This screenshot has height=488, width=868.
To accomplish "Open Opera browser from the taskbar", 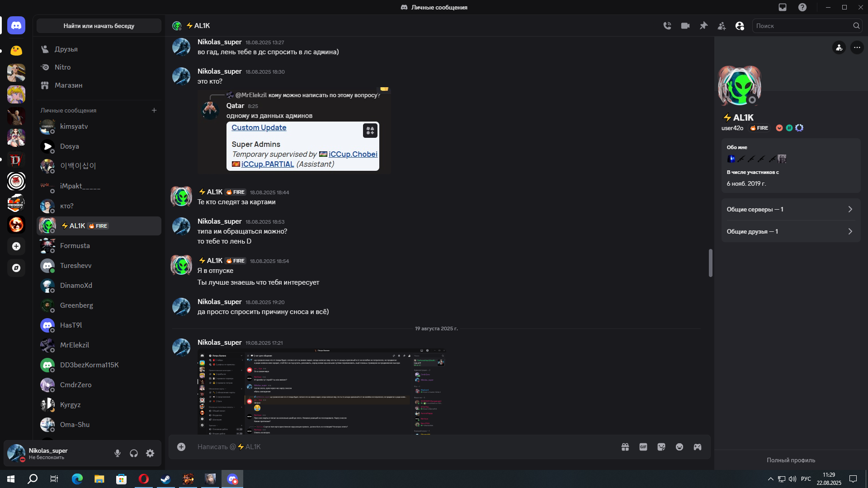I will point(144,479).
